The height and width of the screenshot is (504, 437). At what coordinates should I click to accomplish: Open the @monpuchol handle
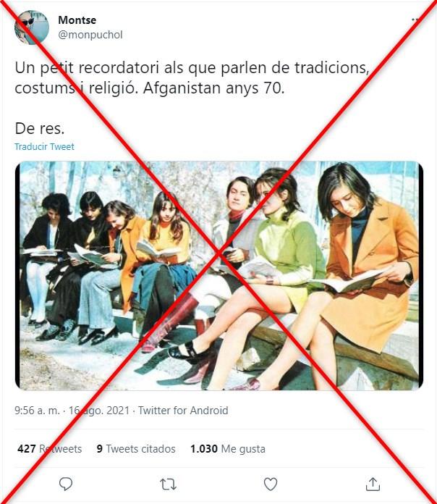90,34
